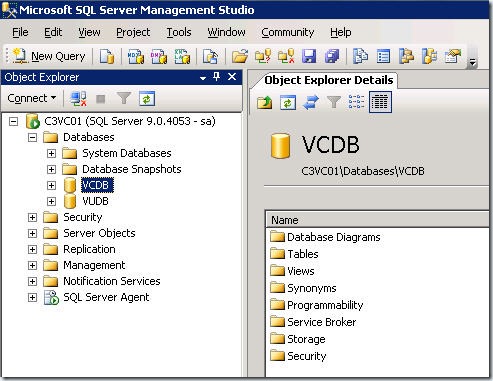This screenshot has width=493, height=381.
Task: Click the Synchronize arrows icon in Details
Action: point(311,102)
